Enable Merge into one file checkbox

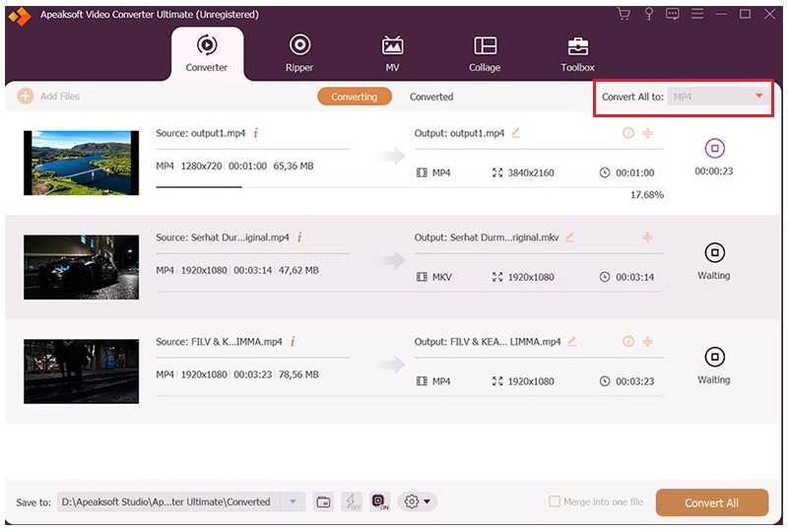tap(555, 501)
